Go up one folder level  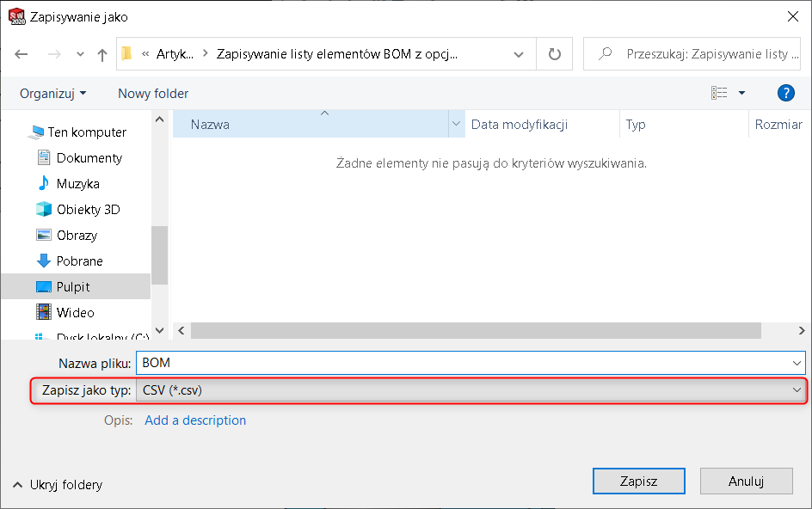(x=102, y=54)
